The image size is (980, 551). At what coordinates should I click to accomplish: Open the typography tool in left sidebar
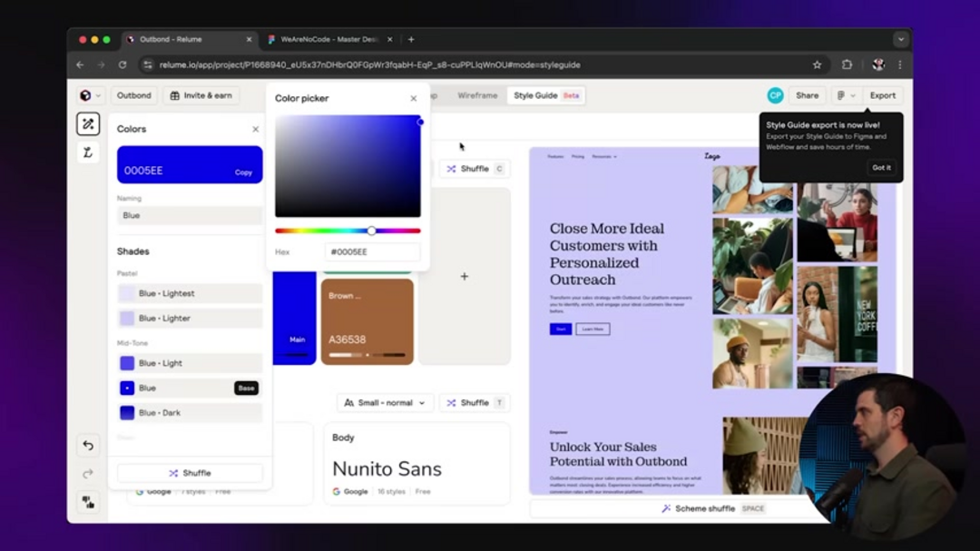[88, 153]
